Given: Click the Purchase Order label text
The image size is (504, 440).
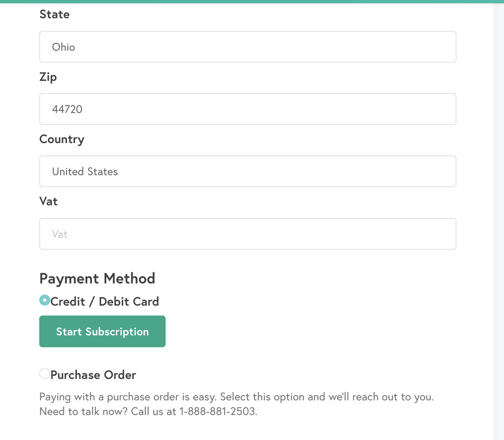Looking at the screenshot, I should (x=93, y=375).
